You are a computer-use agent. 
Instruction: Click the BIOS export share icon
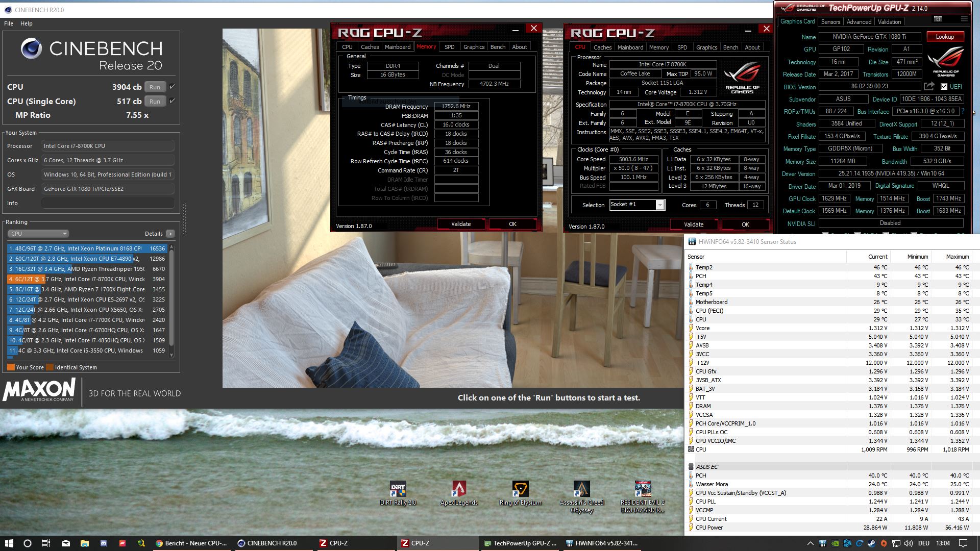tap(929, 86)
